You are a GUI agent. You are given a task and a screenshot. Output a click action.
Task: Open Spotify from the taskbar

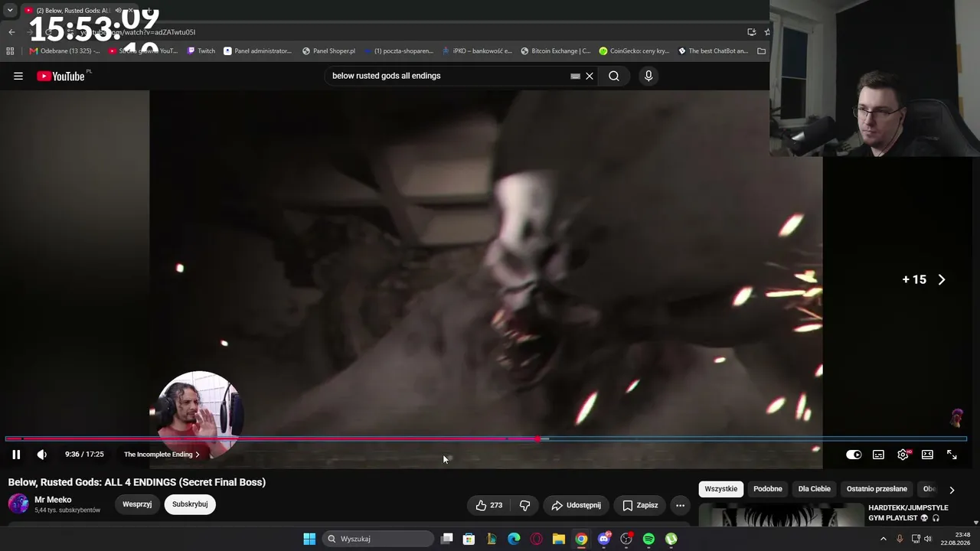[648, 539]
